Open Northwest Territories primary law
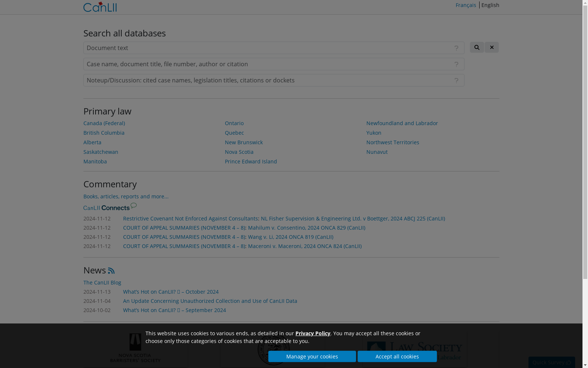The height and width of the screenshot is (368, 588). pos(393,142)
